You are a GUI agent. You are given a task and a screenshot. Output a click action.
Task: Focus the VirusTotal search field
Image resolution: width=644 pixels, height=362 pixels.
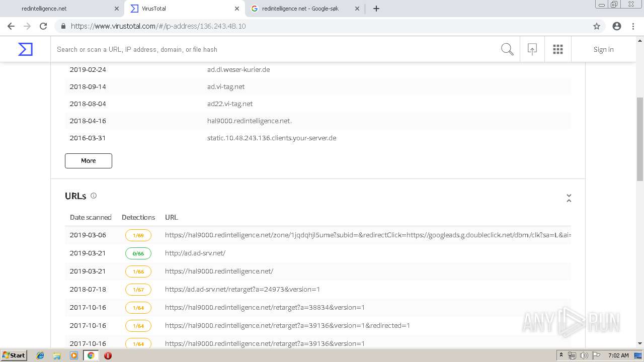(x=276, y=49)
